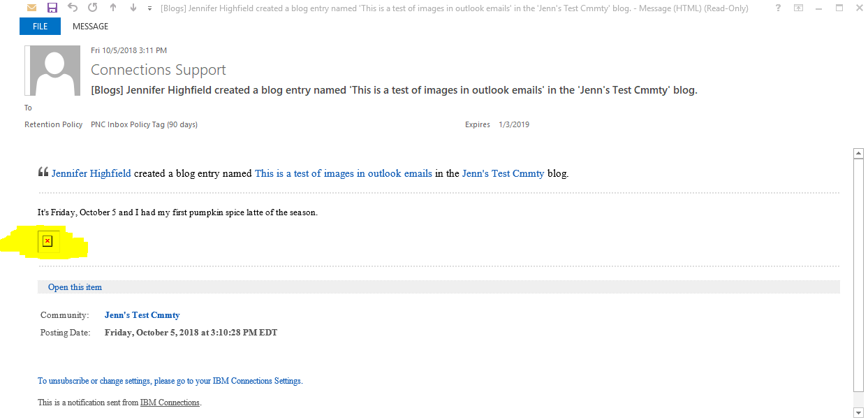Click the broken image placeholder

[47, 241]
